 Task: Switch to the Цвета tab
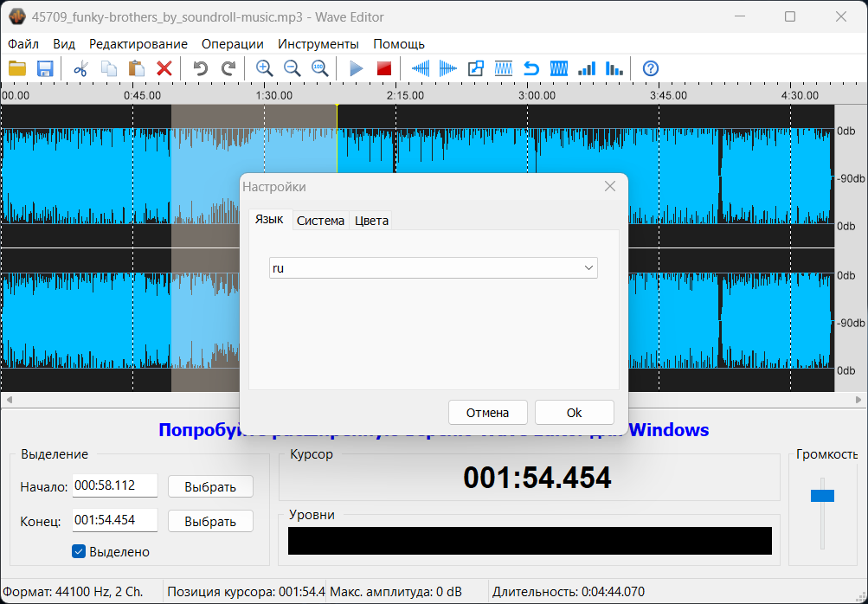(371, 221)
